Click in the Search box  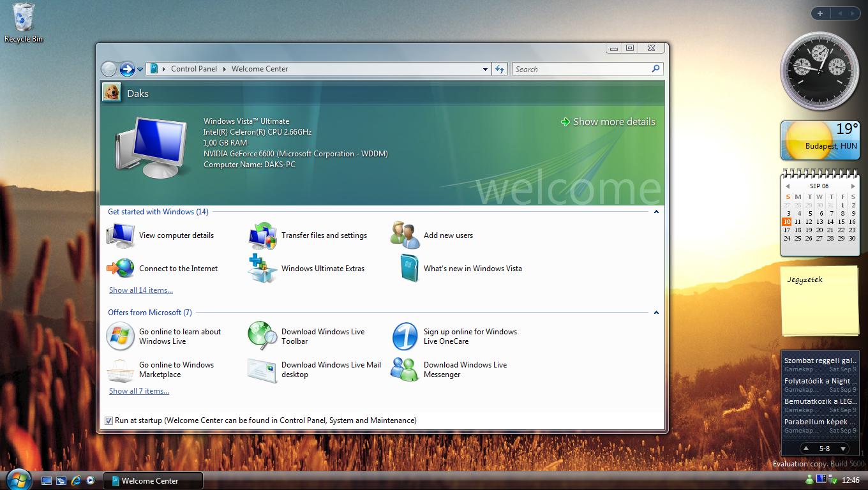point(581,69)
